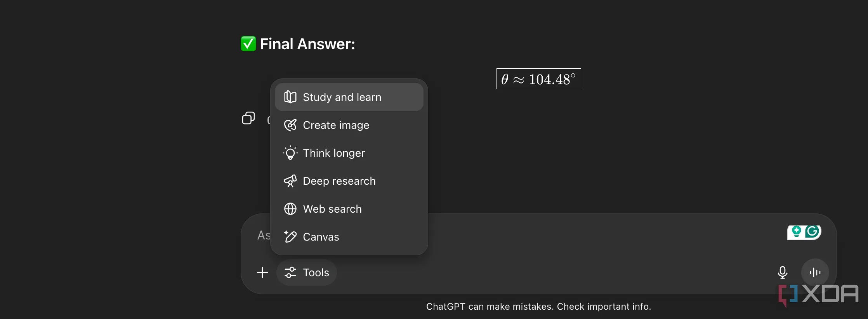Click the Grammarly G icon

(x=812, y=232)
